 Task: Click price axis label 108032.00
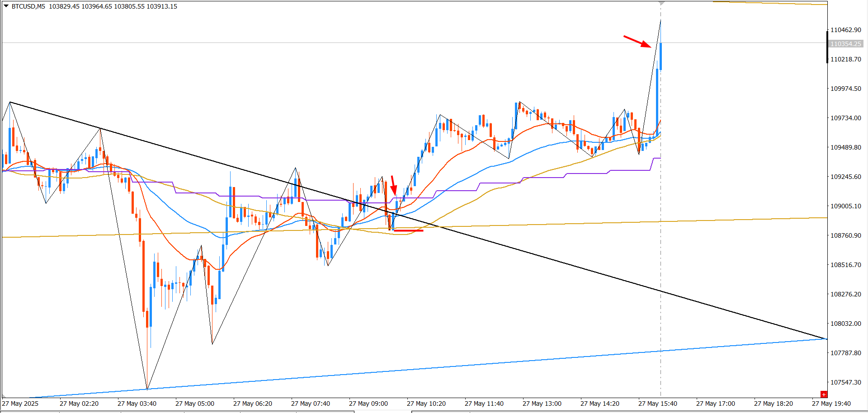[846, 324]
